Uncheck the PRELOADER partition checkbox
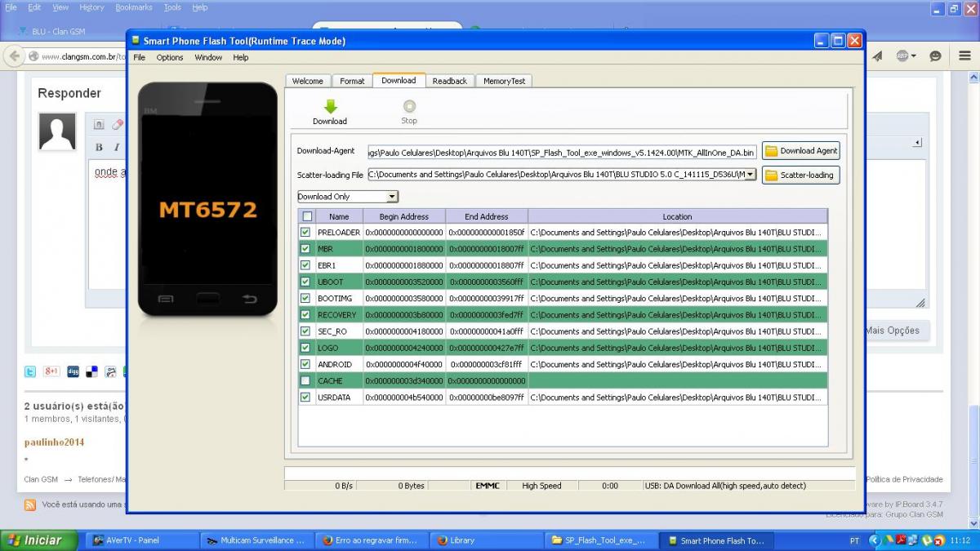Screen dimensions: 980x551 [305, 232]
